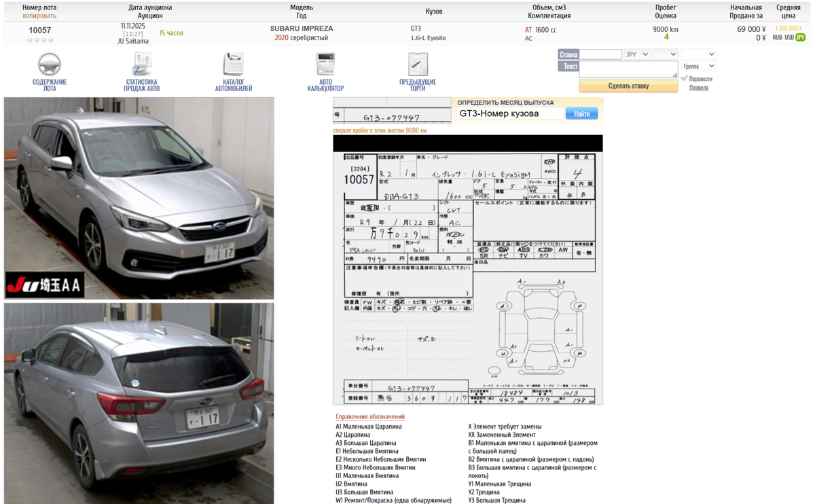The height and width of the screenshot is (504, 815).
Task: Switch price currency to USD
Action: (x=789, y=37)
